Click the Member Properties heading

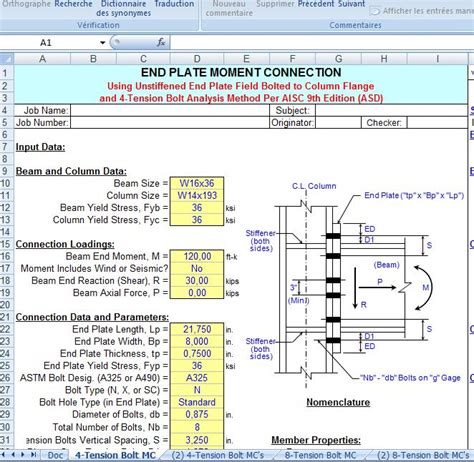[316, 440]
